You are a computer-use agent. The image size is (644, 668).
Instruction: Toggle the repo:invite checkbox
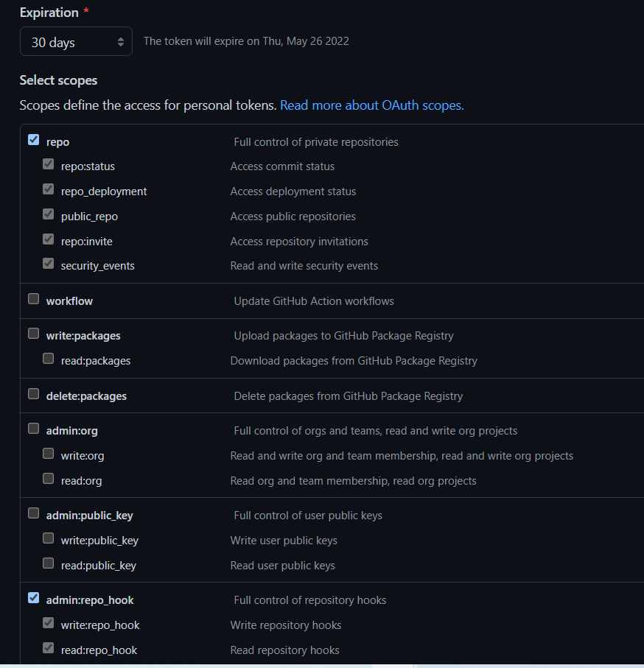coord(49,239)
